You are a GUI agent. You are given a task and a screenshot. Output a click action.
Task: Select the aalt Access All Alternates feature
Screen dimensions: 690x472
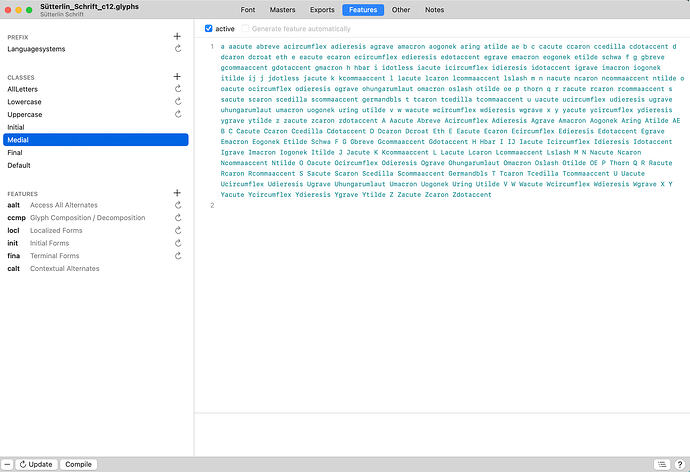[x=94, y=205]
